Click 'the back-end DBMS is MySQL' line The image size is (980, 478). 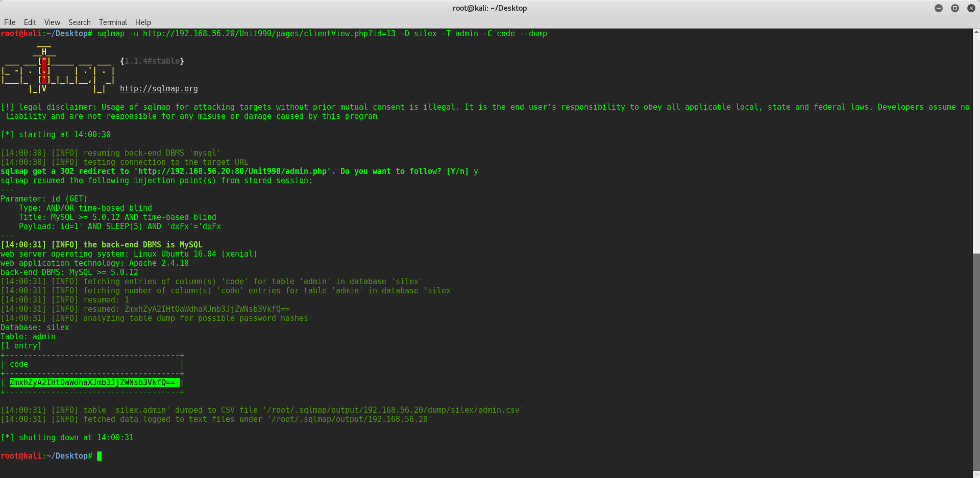(102, 245)
